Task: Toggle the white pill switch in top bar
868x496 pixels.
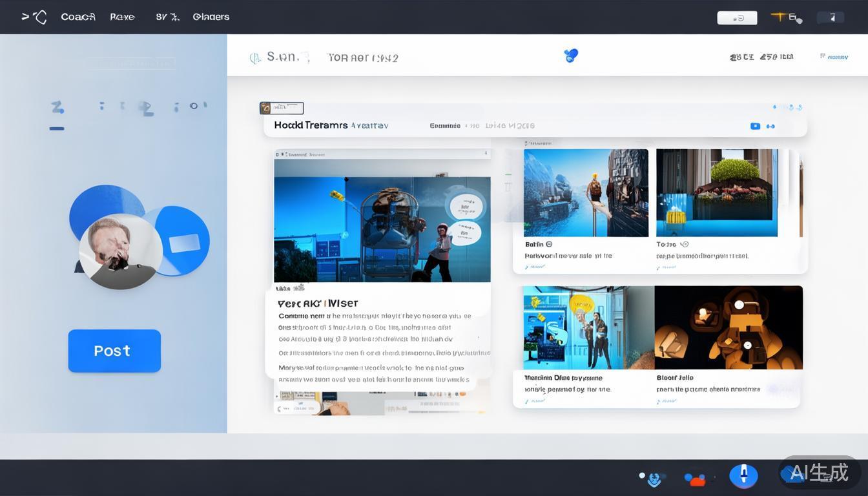Action: 737,18
